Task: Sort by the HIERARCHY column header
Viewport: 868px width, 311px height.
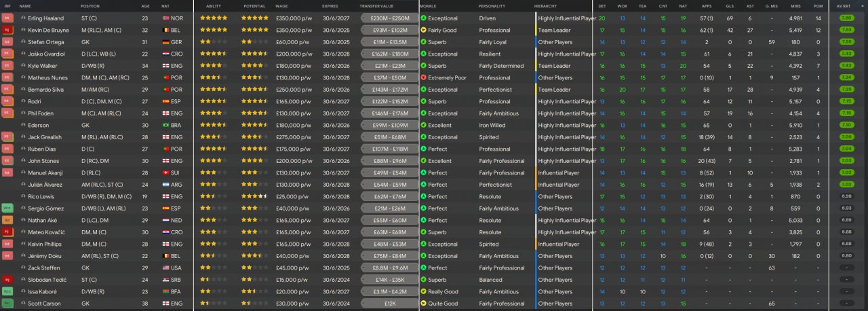Action: click(546, 5)
